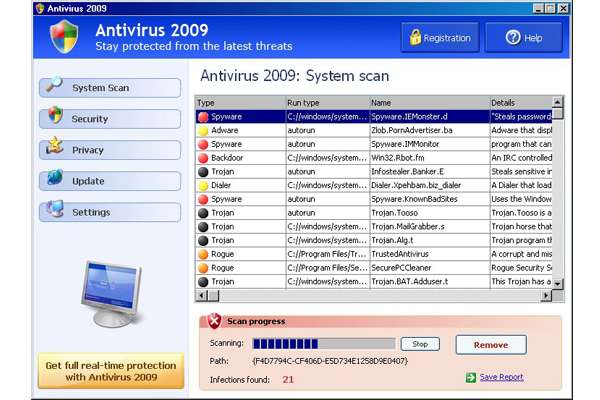Click the yellow dot of the Adware row
This screenshot has width=600, height=400.
point(203,131)
